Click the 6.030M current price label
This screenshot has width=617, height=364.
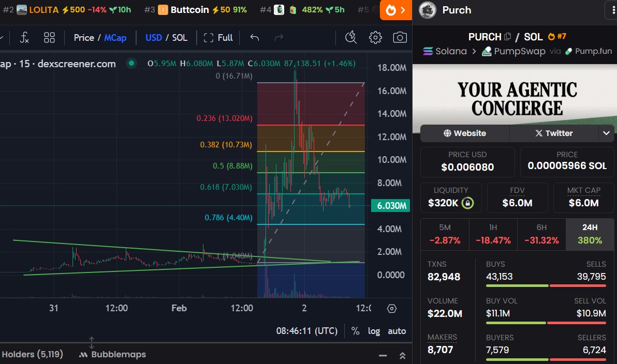[x=390, y=206]
